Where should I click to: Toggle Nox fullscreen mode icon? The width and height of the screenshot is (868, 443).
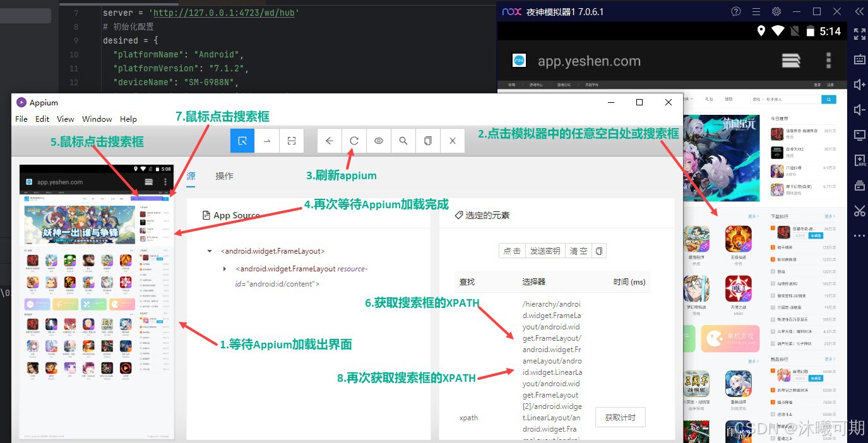click(x=859, y=33)
